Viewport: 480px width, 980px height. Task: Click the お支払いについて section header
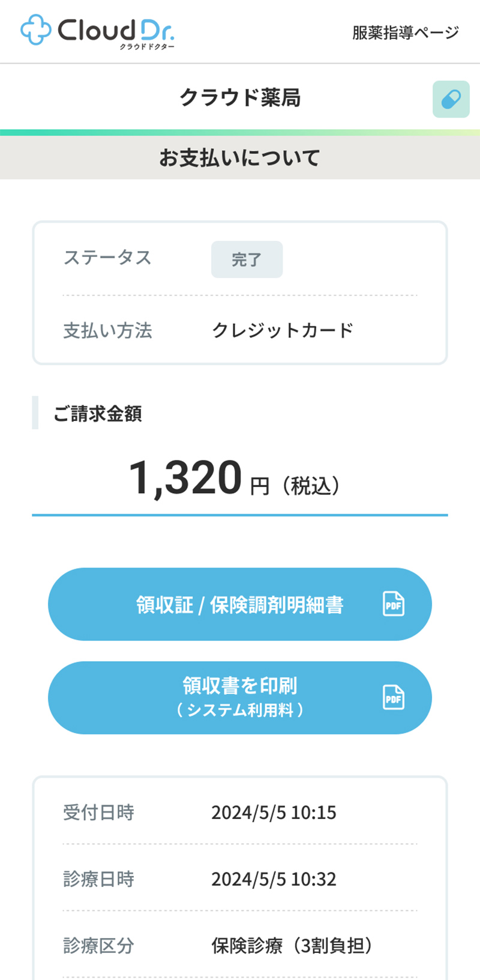(240, 158)
